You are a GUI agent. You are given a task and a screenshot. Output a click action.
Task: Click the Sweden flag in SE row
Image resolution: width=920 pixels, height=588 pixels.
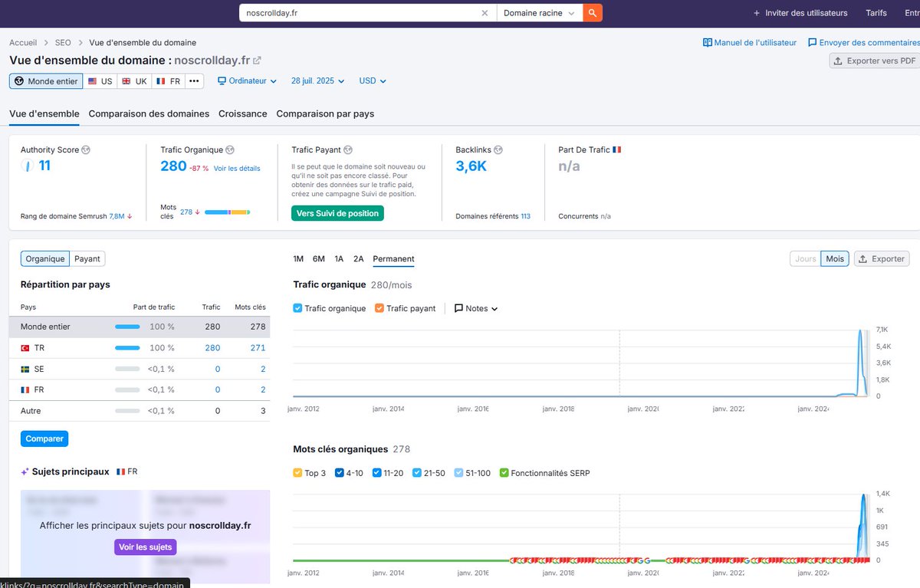pos(25,369)
